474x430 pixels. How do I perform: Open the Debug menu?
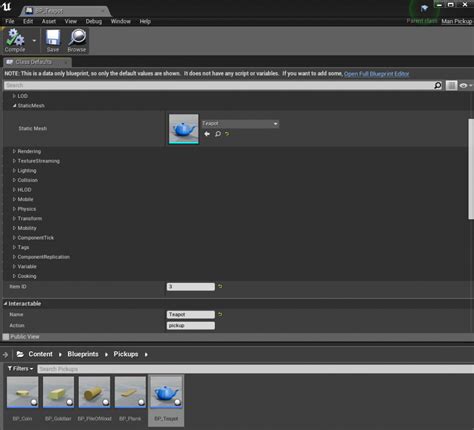point(94,21)
